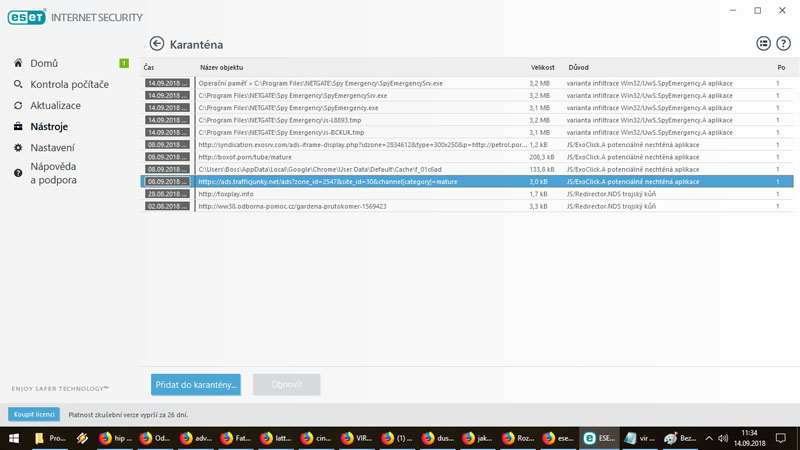Open the vir... notepad taskbar item
The width and height of the screenshot is (800, 450).
(x=640, y=438)
